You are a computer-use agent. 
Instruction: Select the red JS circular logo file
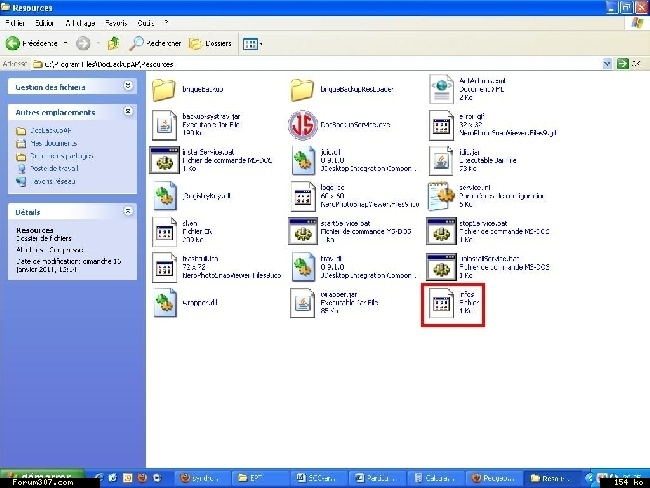(x=303, y=125)
